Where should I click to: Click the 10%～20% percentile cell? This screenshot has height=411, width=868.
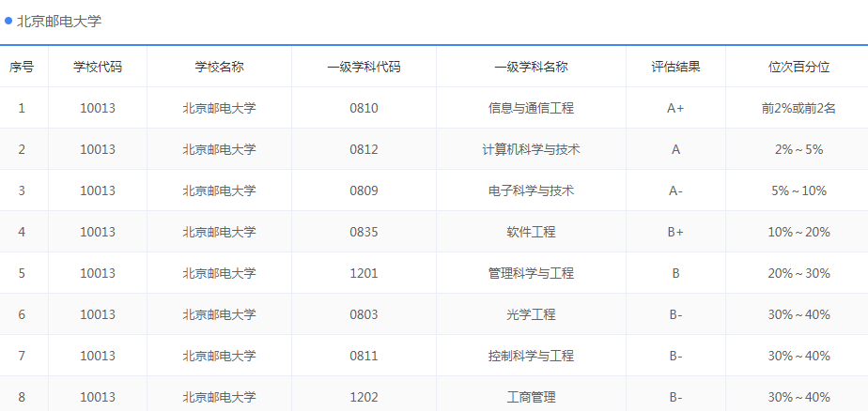click(798, 232)
